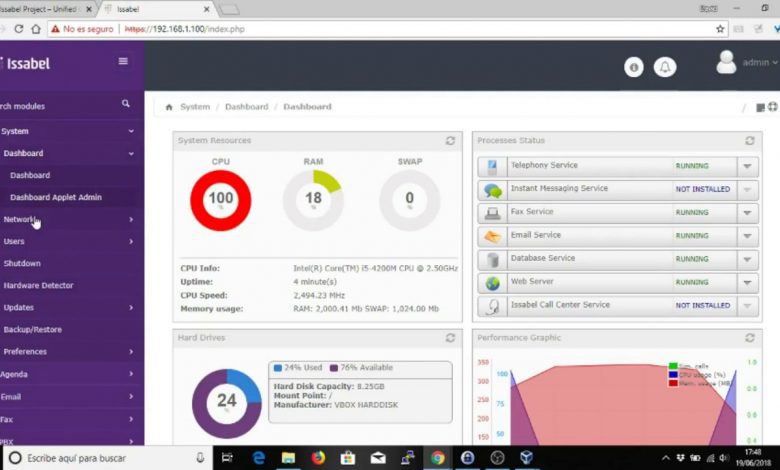Click Windows search box Escribe aquí para buscar
The width and height of the screenshot is (780, 470).
click(106, 458)
